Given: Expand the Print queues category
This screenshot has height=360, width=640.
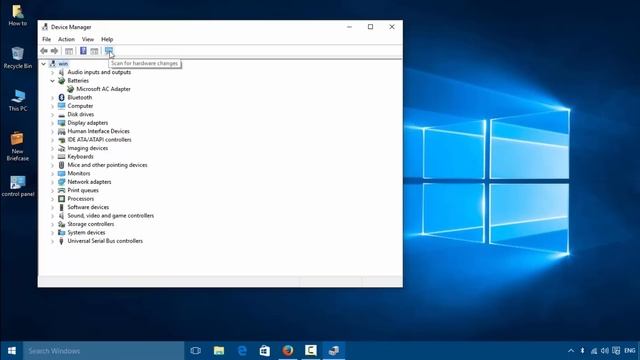Looking at the screenshot, I should click(x=52, y=190).
